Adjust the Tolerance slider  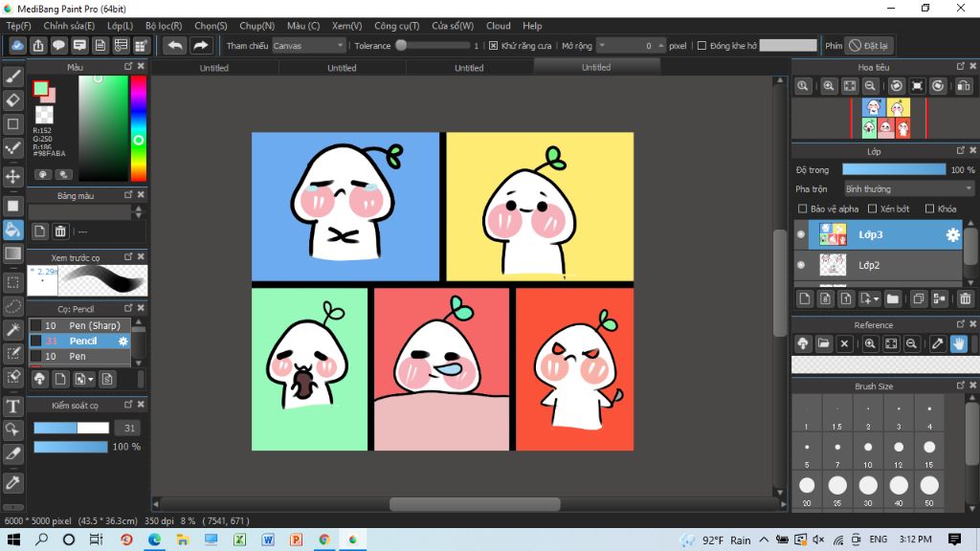[x=432, y=46]
